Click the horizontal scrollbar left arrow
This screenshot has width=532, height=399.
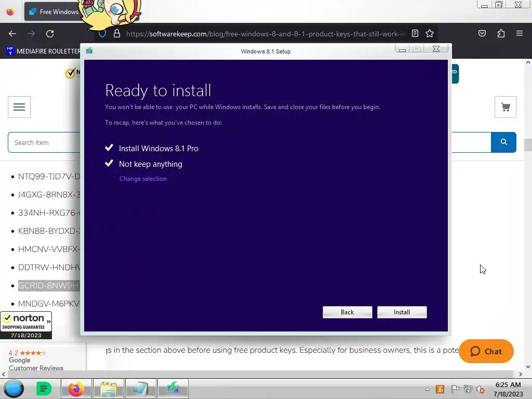click(x=4, y=374)
